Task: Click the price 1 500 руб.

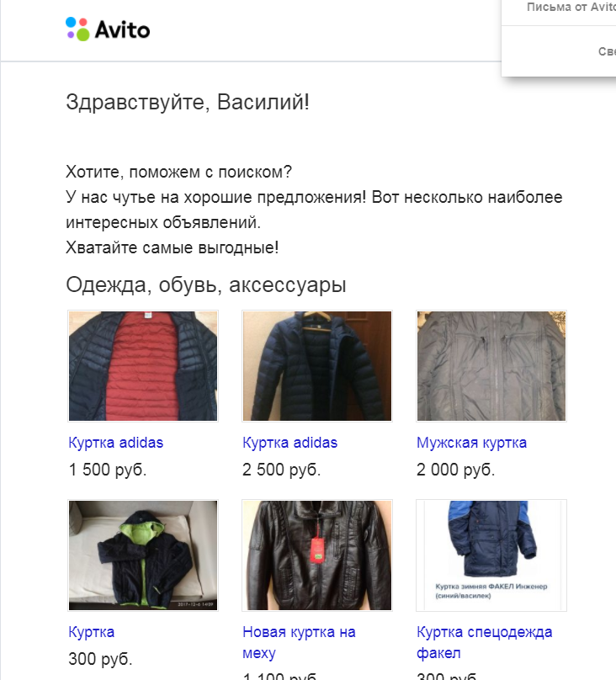Action: click(x=108, y=470)
